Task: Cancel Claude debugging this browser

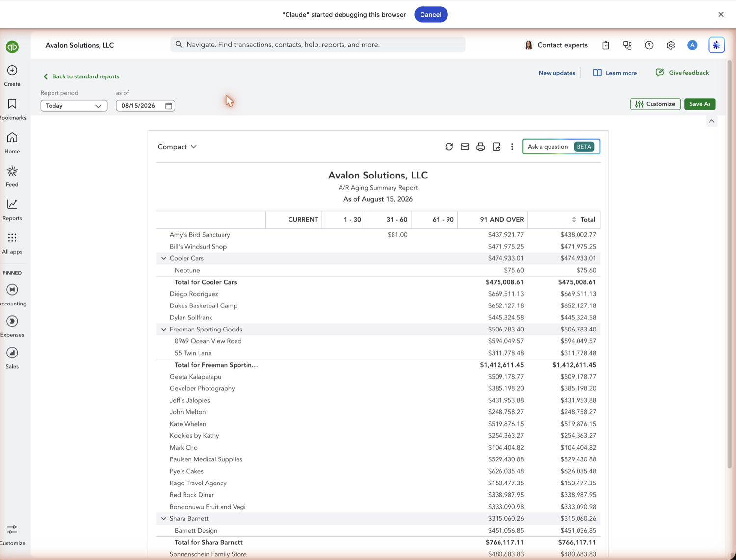Action: pyautogui.click(x=430, y=14)
